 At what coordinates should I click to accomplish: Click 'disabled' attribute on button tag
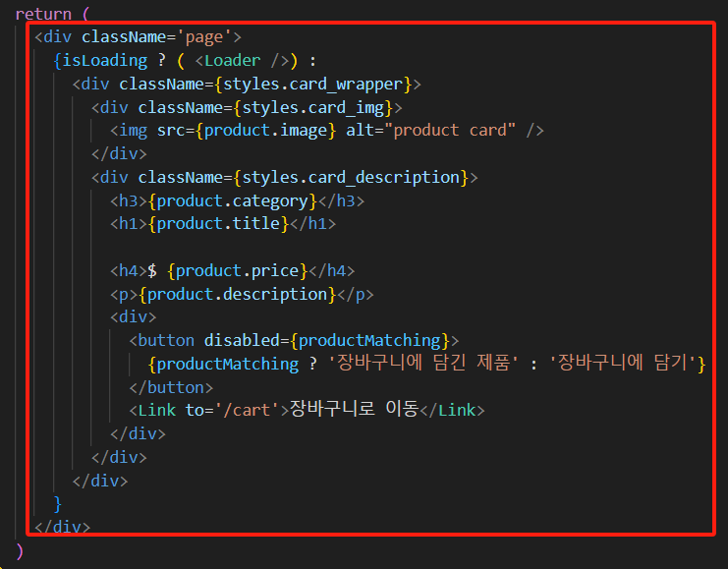(x=242, y=340)
